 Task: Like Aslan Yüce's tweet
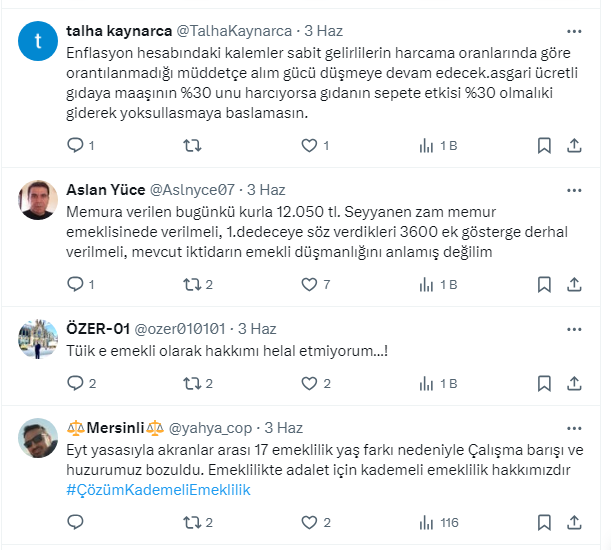(x=308, y=285)
